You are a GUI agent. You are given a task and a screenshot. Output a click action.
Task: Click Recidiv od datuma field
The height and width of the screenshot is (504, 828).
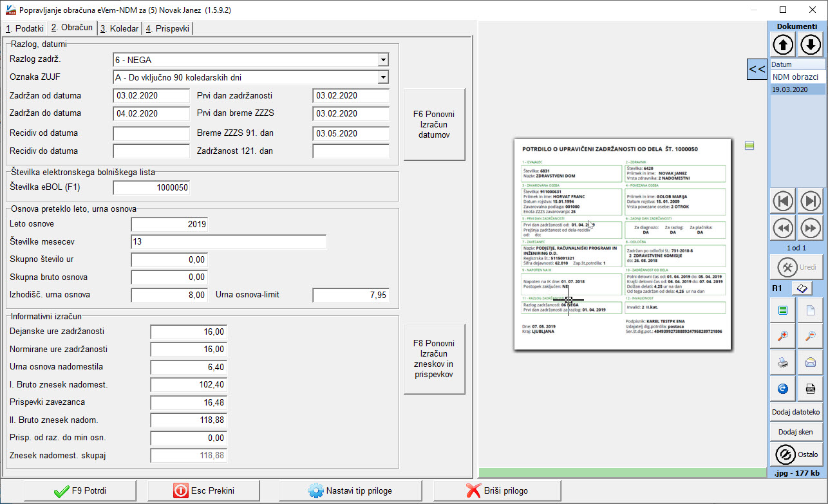point(151,134)
